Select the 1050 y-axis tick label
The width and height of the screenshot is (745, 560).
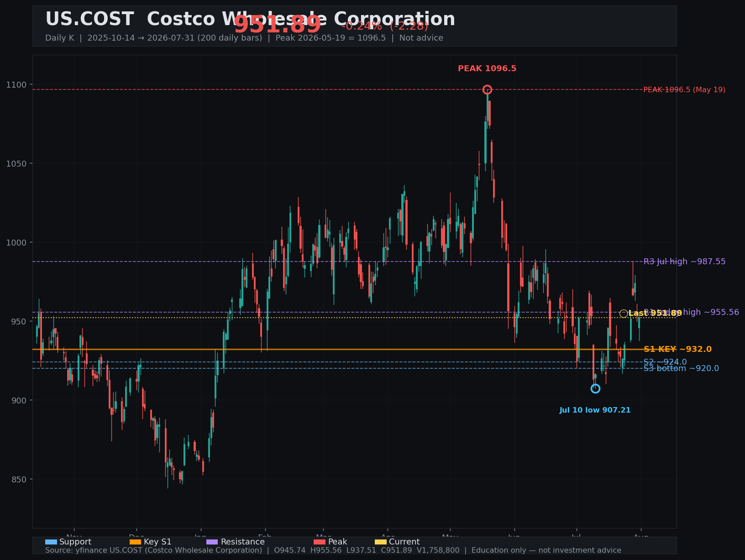(x=16, y=163)
